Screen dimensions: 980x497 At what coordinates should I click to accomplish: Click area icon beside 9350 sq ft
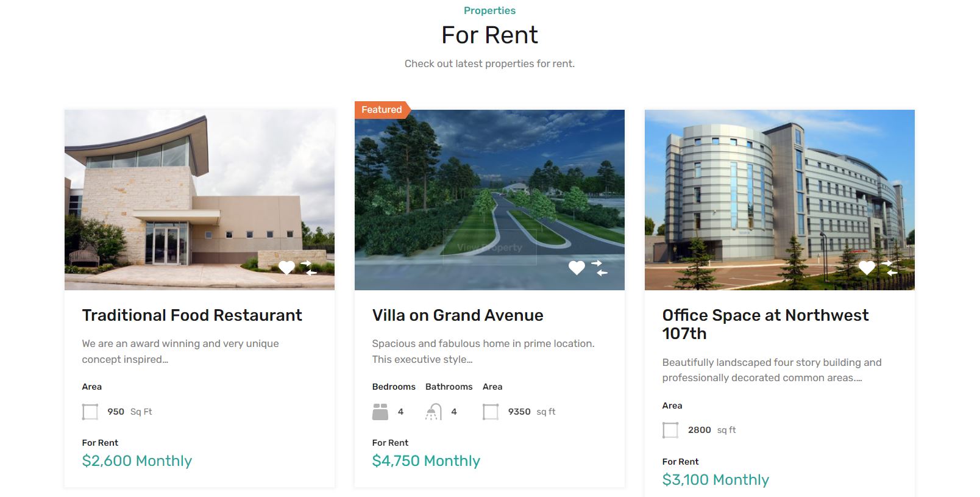pyautogui.click(x=491, y=412)
